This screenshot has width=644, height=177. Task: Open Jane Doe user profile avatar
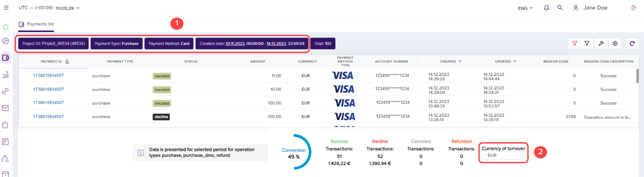tap(576, 8)
